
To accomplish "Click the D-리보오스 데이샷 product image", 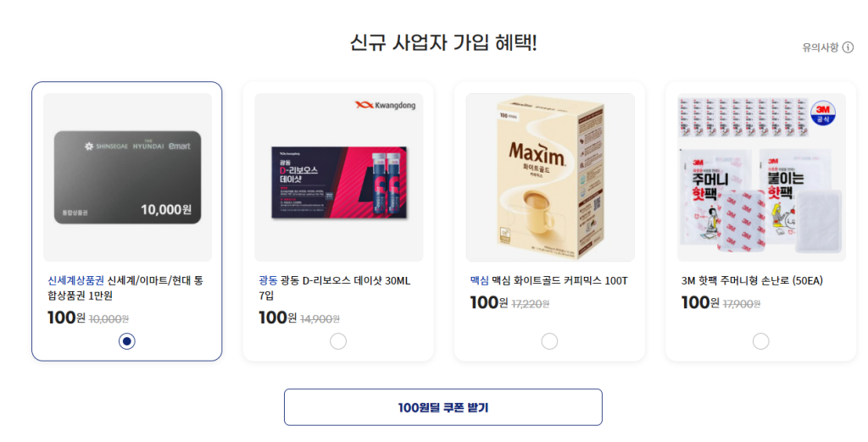I will [x=339, y=177].
